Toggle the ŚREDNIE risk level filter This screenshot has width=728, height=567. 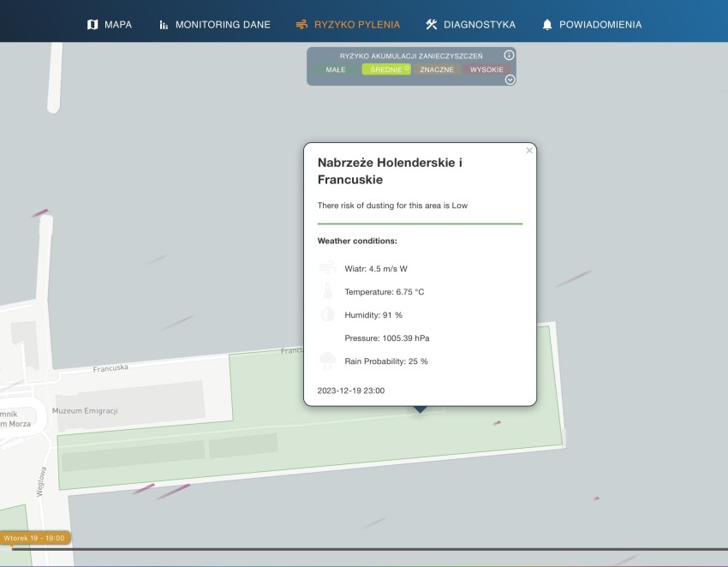386,69
